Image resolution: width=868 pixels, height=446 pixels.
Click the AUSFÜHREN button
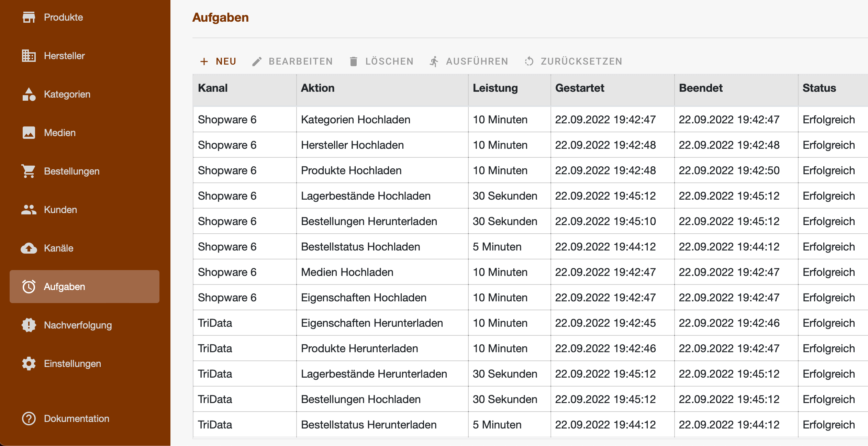(469, 62)
